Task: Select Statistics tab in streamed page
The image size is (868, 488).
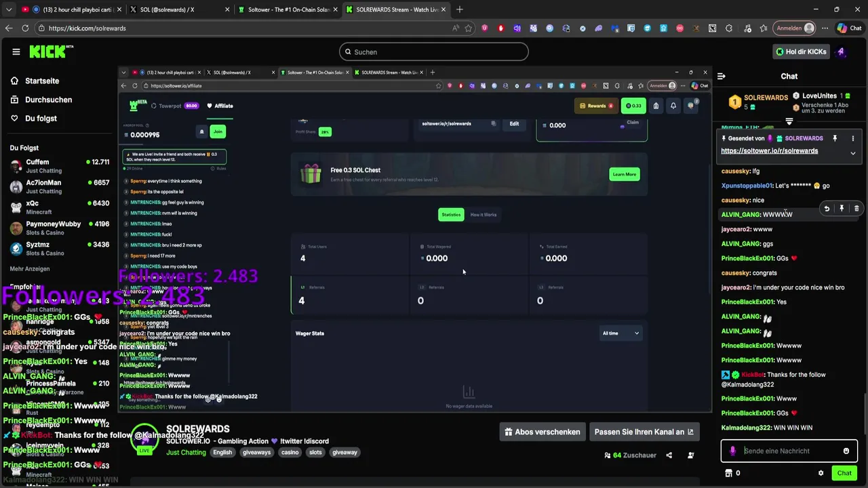Action: coord(451,215)
